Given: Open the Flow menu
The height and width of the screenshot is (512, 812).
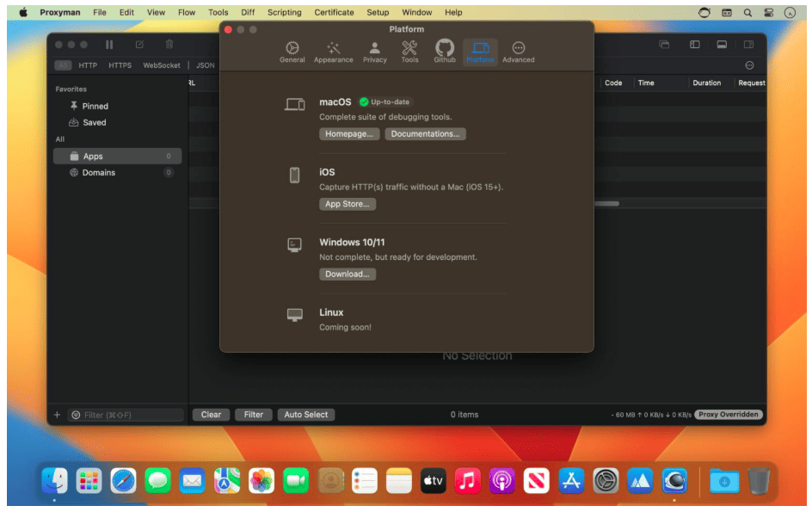Looking at the screenshot, I should coord(187,12).
